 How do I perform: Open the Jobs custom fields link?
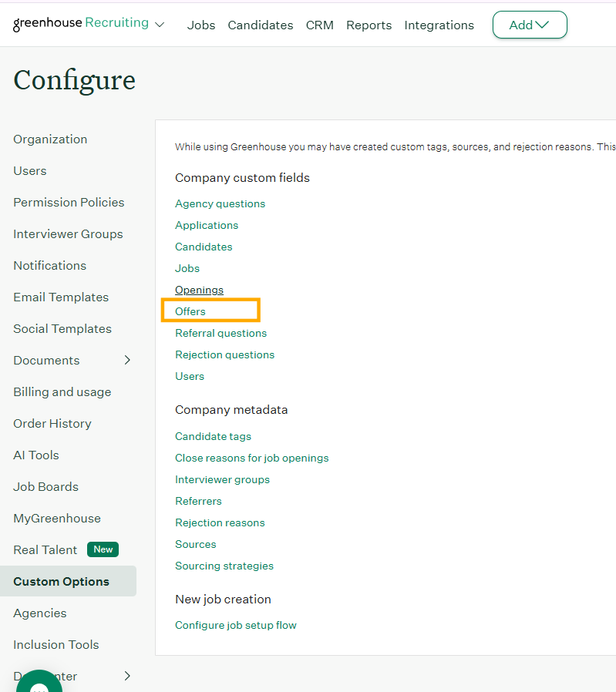(x=187, y=268)
